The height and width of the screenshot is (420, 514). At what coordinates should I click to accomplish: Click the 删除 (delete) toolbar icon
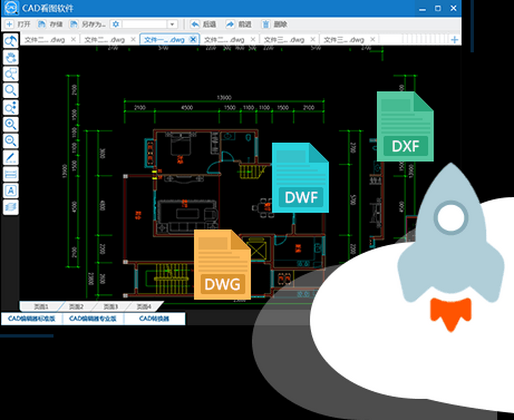click(x=272, y=24)
